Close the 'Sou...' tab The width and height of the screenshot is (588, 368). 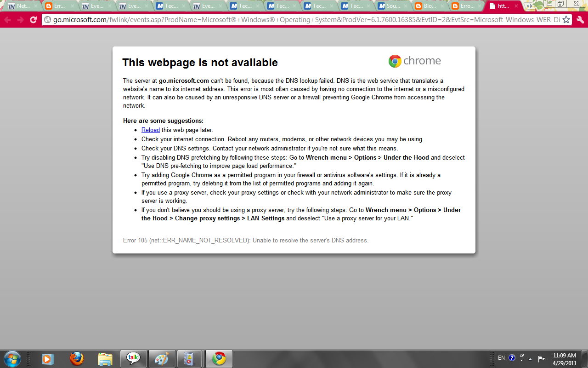point(406,6)
